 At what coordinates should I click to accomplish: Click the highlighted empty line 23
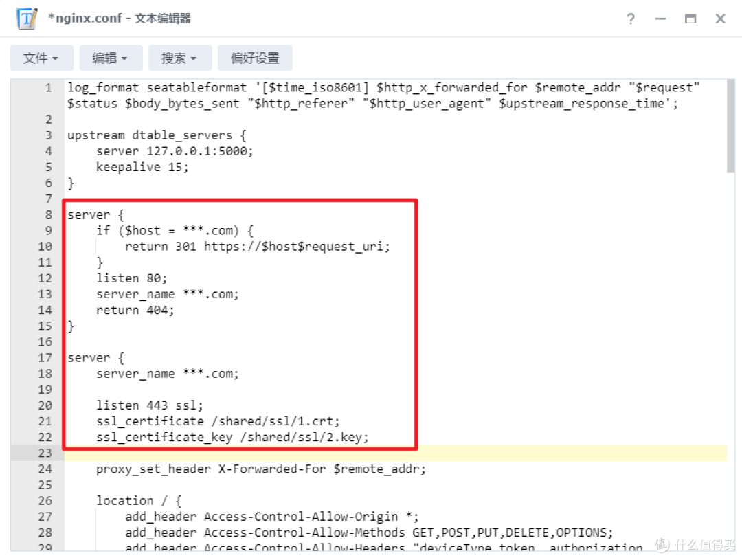275,453
